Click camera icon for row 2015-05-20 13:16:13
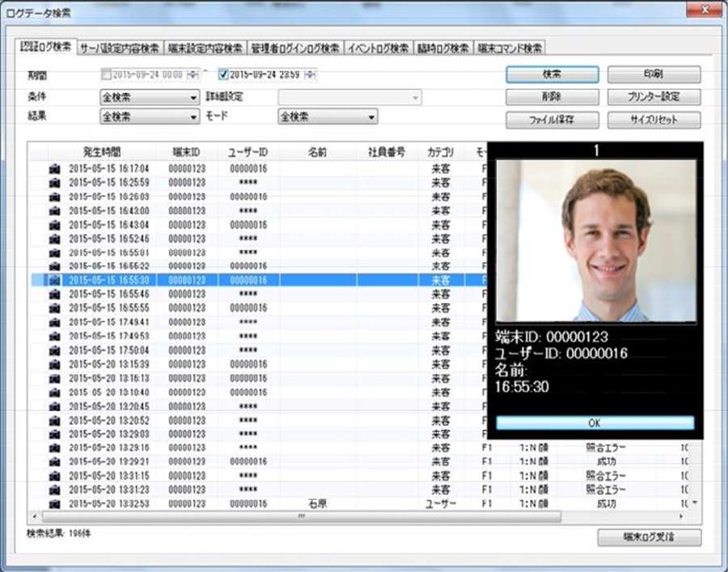Viewport: 728px width, 572px height. tap(54, 379)
